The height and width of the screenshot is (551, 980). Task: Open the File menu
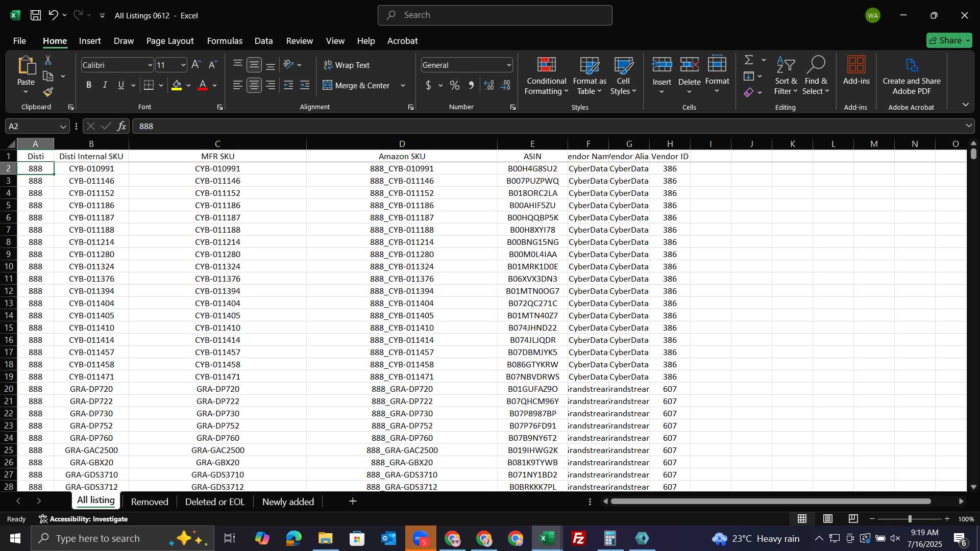(19, 41)
